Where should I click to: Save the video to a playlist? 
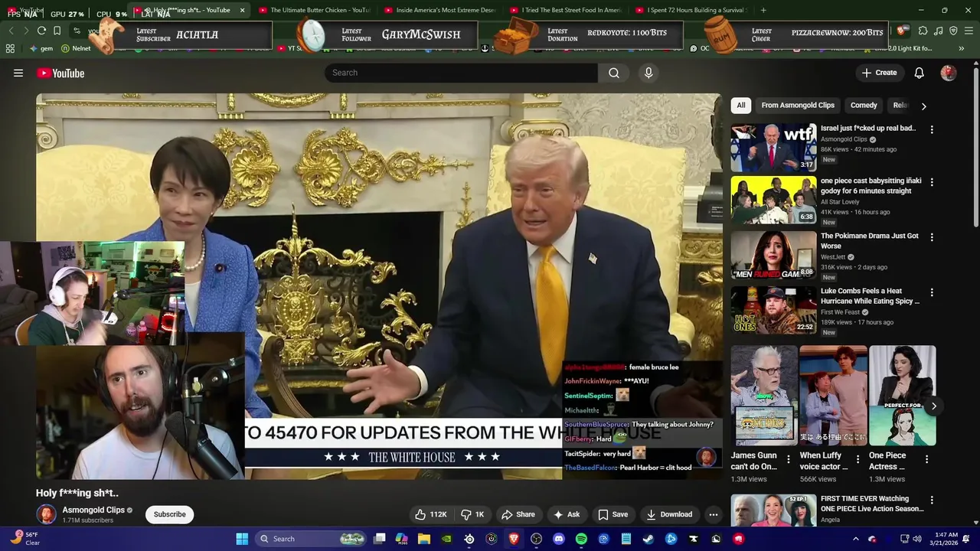coord(613,514)
